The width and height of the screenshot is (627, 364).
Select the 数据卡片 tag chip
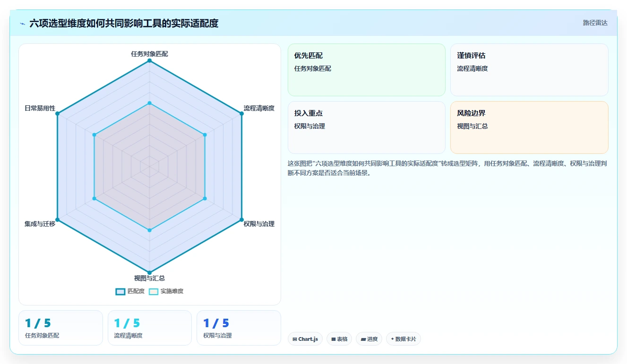(403, 339)
